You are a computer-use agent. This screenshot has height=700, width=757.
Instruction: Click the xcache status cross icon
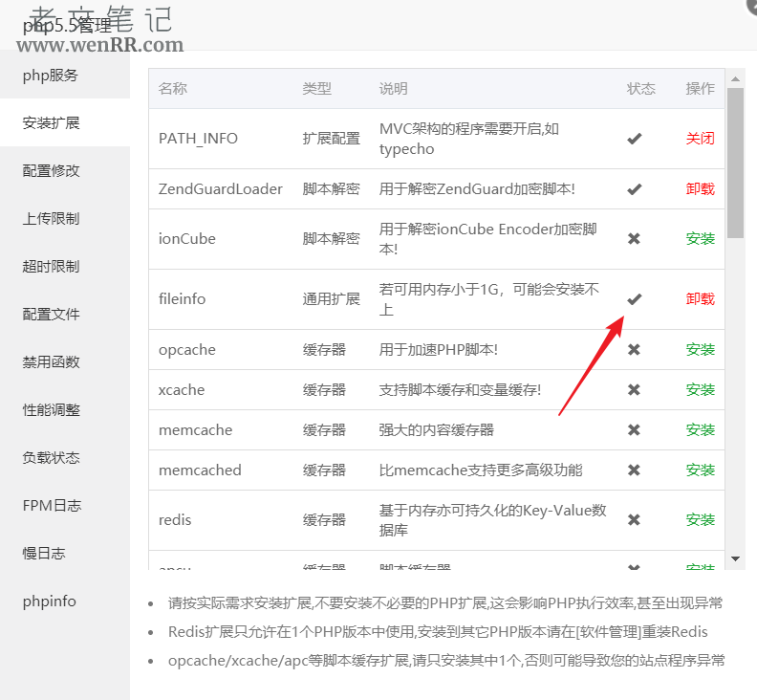(x=634, y=389)
